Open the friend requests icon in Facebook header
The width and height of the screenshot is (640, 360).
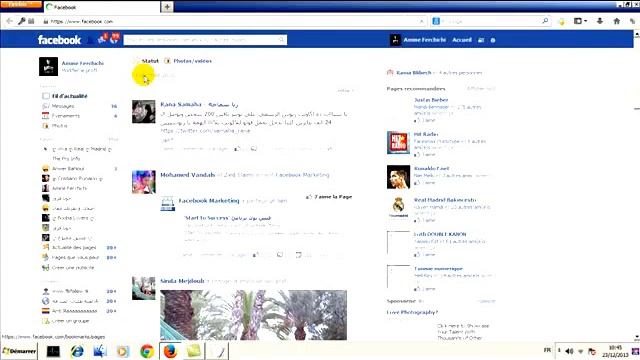pos(89,40)
